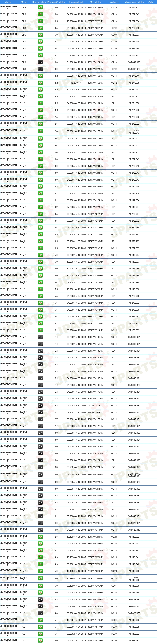Click petrol icon in M 113.941 row

[x=40, y=557]
